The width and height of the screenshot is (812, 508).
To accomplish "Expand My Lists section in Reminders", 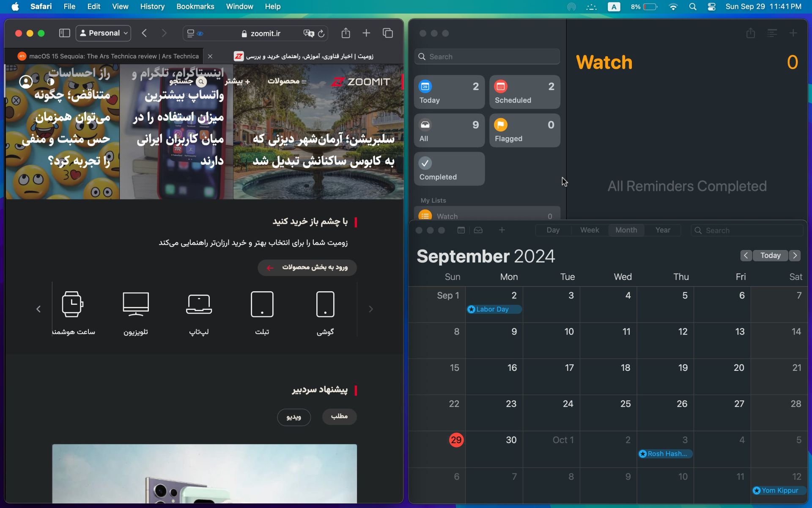I will click(433, 199).
